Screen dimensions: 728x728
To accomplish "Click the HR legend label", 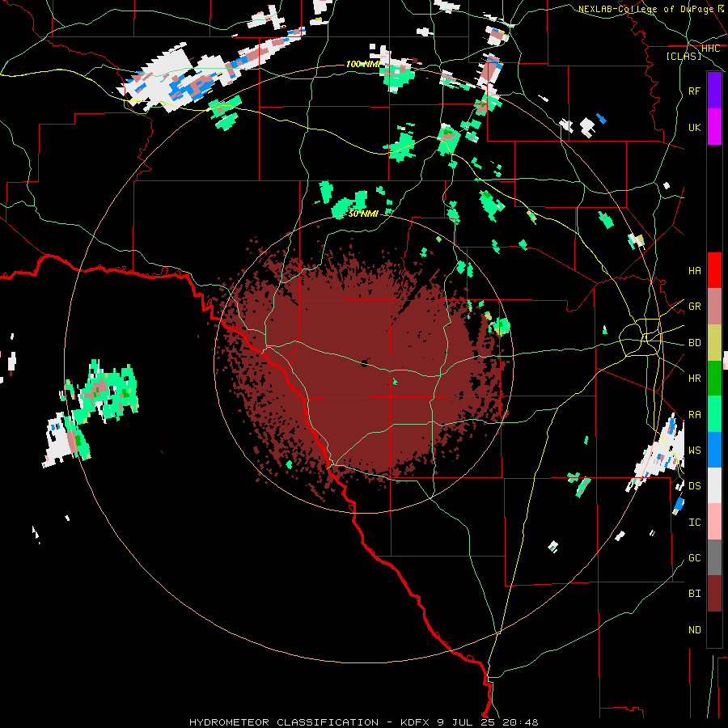I will coord(695,379).
